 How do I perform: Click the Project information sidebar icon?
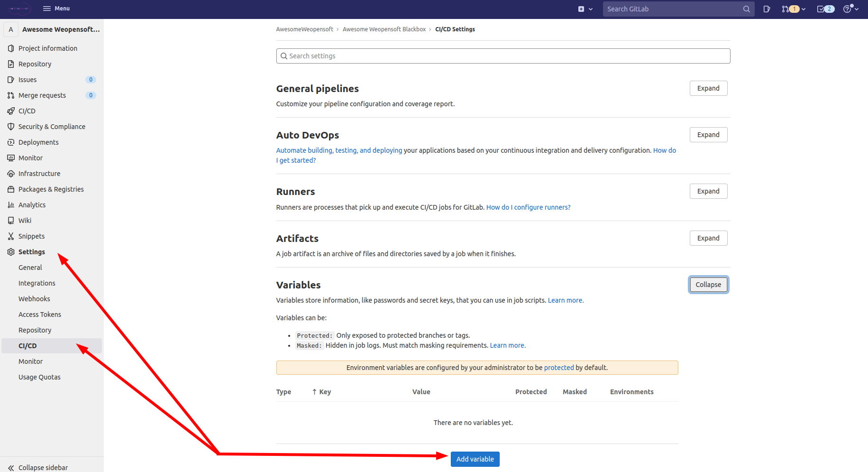coord(11,48)
